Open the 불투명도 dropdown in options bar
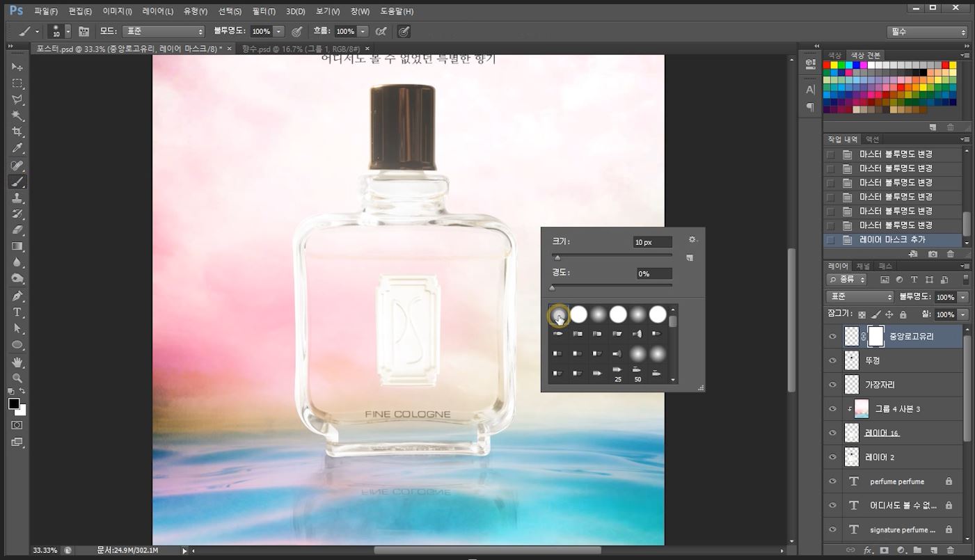 tap(279, 31)
